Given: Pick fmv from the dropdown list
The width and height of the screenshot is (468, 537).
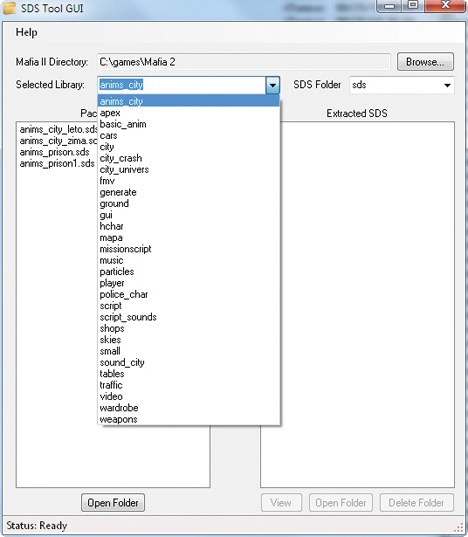Looking at the screenshot, I should coord(189,180).
